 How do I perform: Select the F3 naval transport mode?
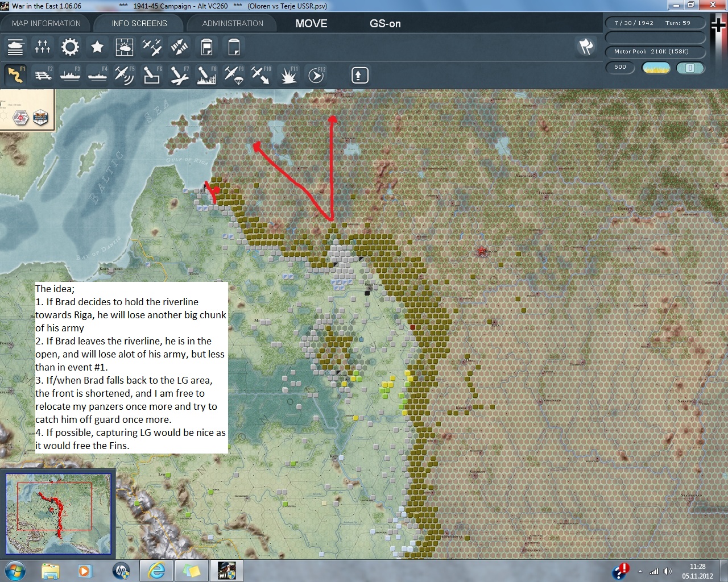[70, 75]
